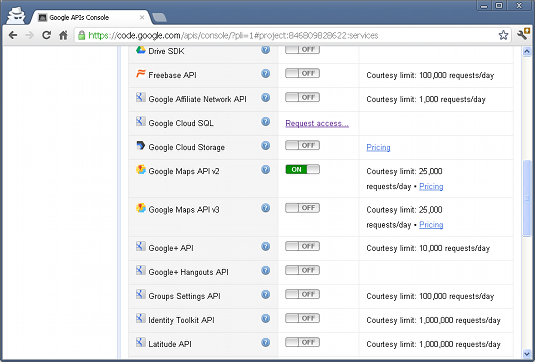Open help for Google+ Hangouts API
Screen dimensions: 535x362
click(265, 270)
